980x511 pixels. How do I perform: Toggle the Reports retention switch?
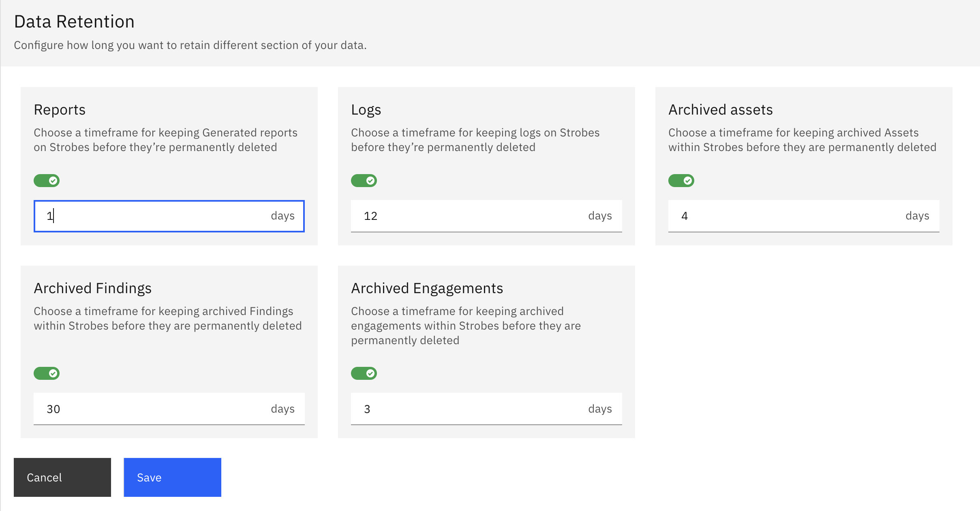[x=47, y=181]
